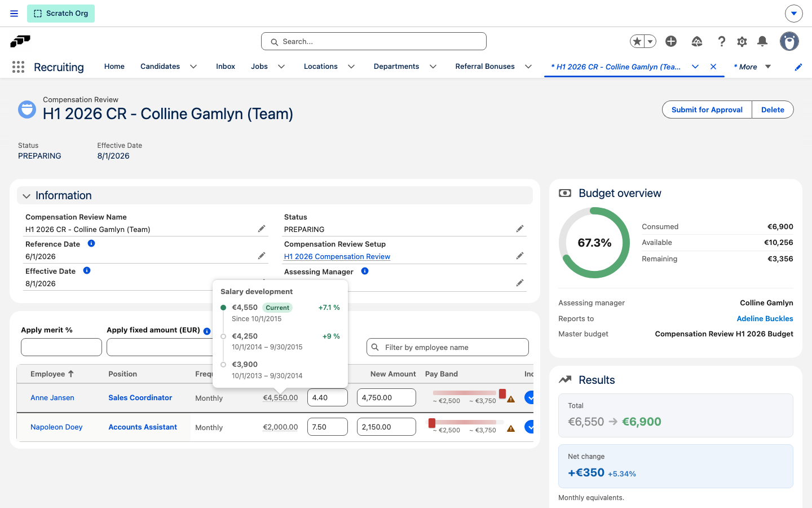The image size is (812, 508).
Task: Click the global Search field
Action: (374, 41)
